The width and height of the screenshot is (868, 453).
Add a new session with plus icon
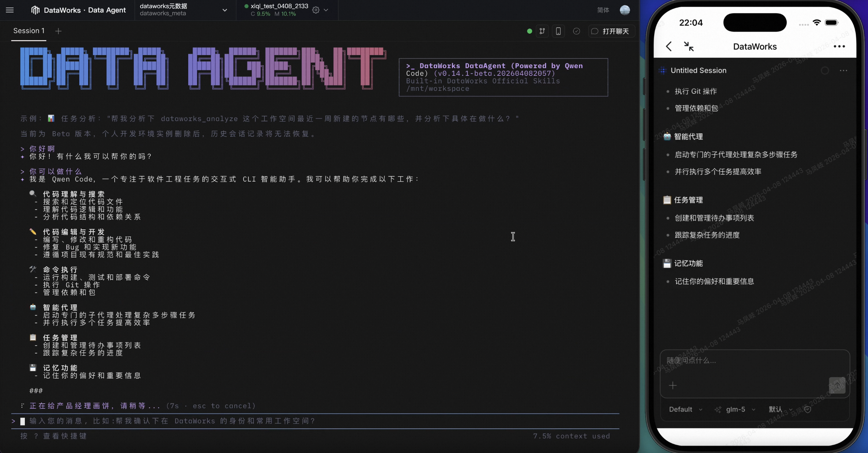[x=59, y=31]
